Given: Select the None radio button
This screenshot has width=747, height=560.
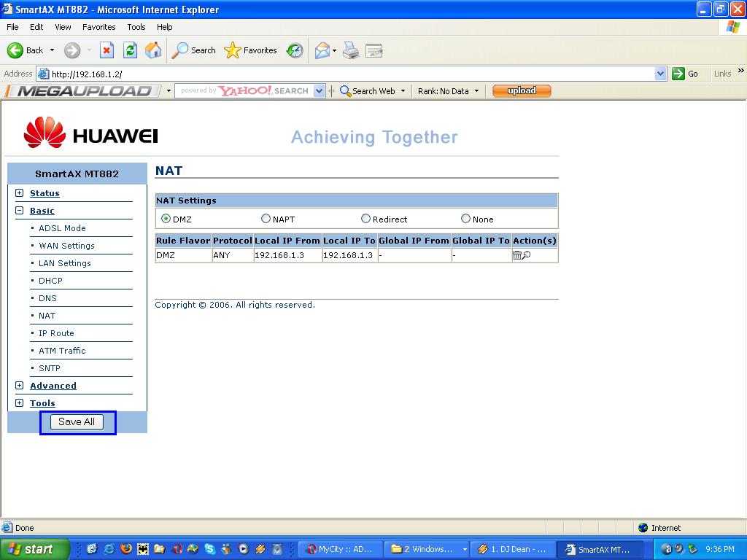Looking at the screenshot, I should [465, 219].
